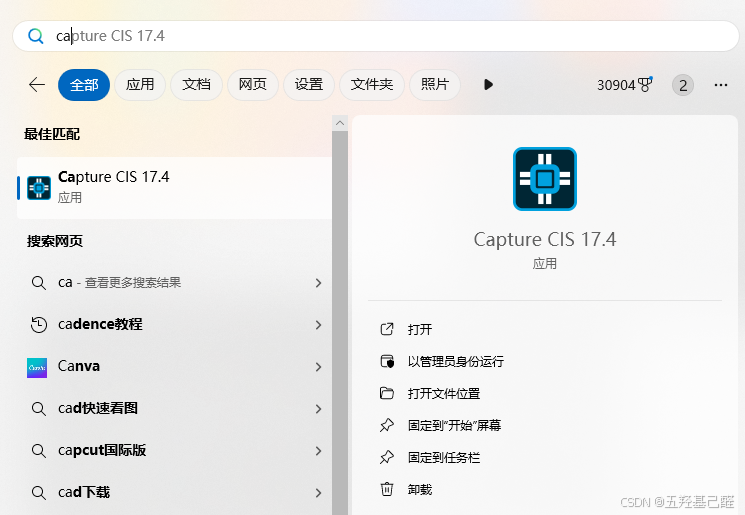The image size is (745, 515).
Task: Click the large Capture CIS app icon
Action: 545,179
